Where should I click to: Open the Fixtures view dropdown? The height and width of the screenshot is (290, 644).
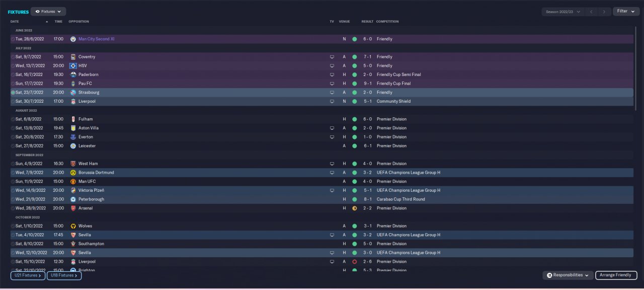48,12
